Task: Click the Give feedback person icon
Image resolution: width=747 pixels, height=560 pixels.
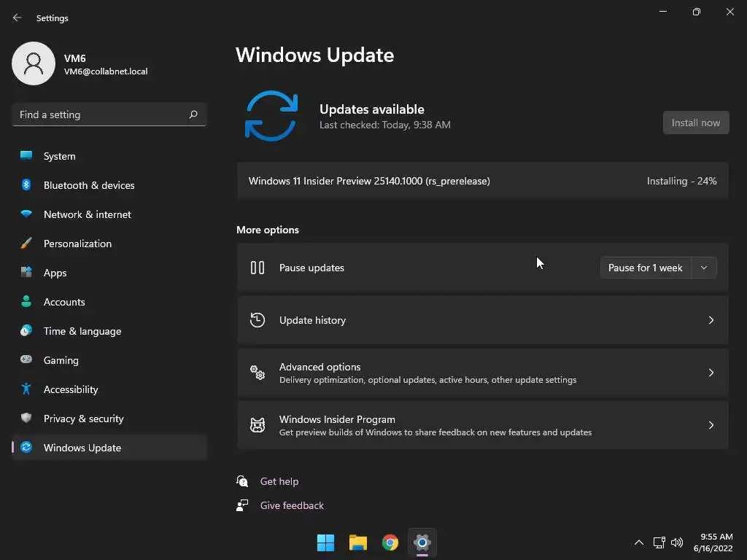Action: point(242,505)
